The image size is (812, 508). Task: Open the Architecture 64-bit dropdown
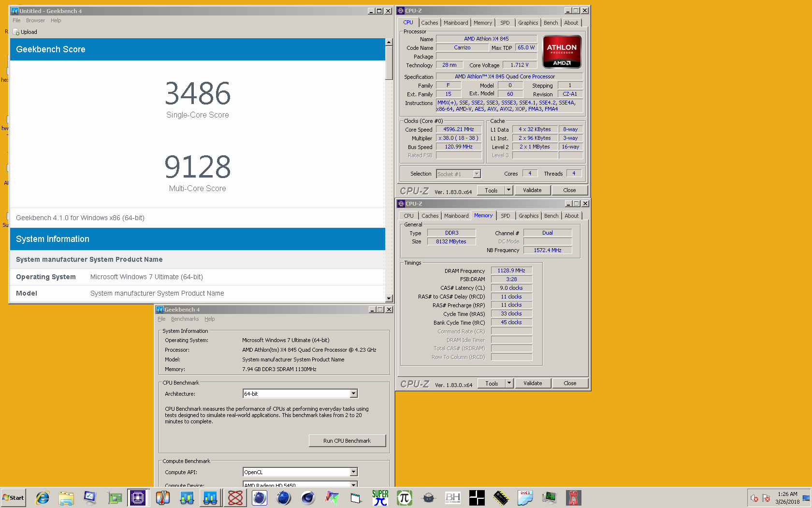tap(353, 394)
